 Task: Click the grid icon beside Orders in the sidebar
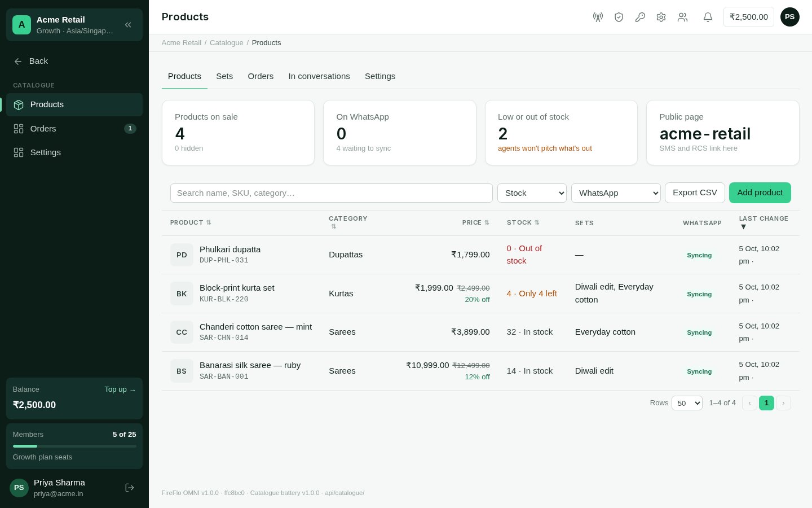coord(19,129)
